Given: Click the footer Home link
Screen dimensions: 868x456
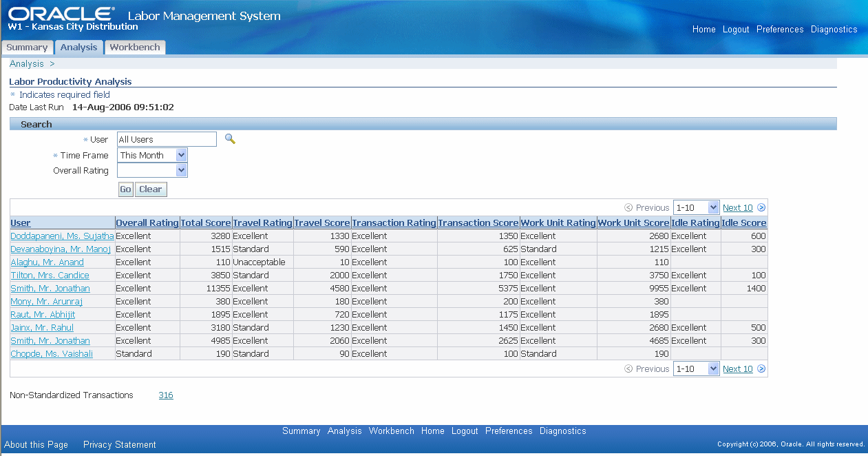Looking at the screenshot, I should pyautogui.click(x=433, y=431).
